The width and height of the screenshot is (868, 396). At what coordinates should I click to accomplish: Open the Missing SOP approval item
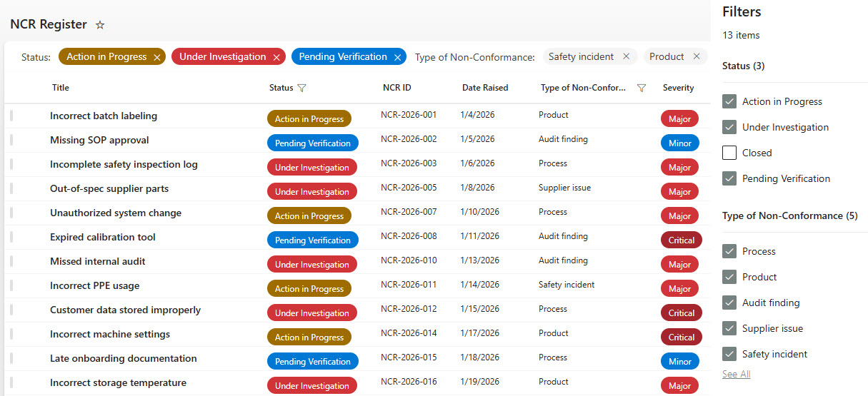(99, 140)
